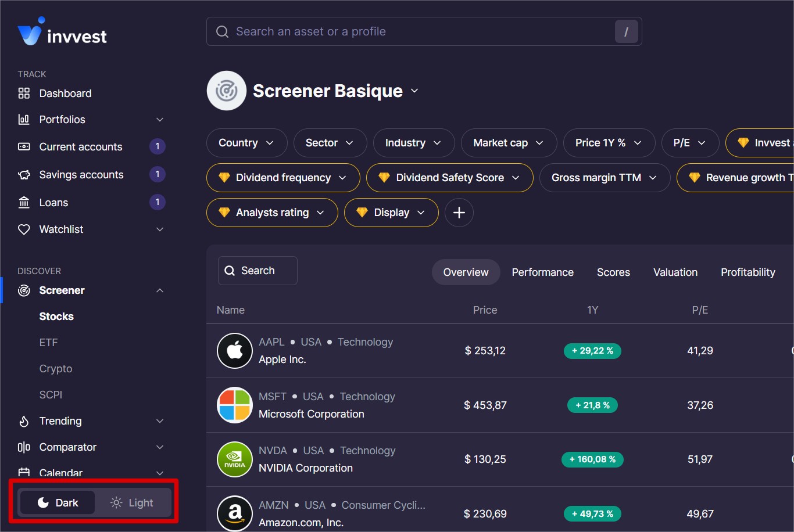Click the Watchlist heart icon
This screenshot has height=532, width=794.
pyautogui.click(x=24, y=229)
